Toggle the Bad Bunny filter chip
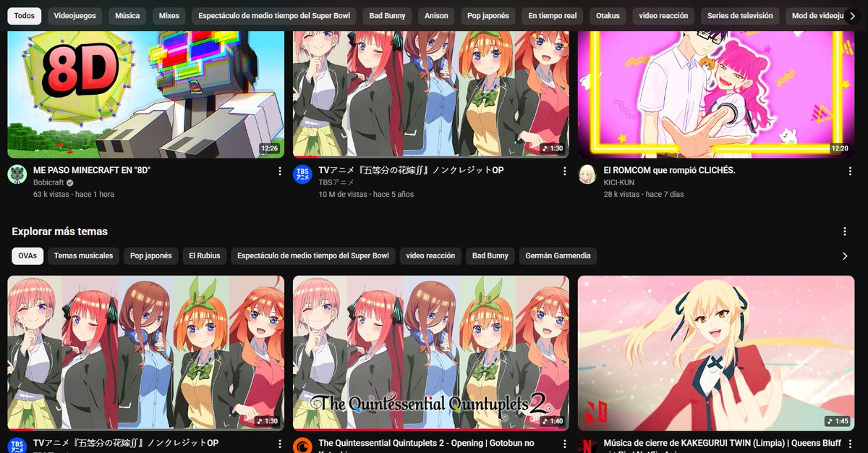The height and width of the screenshot is (453, 868). [x=387, y=15]
